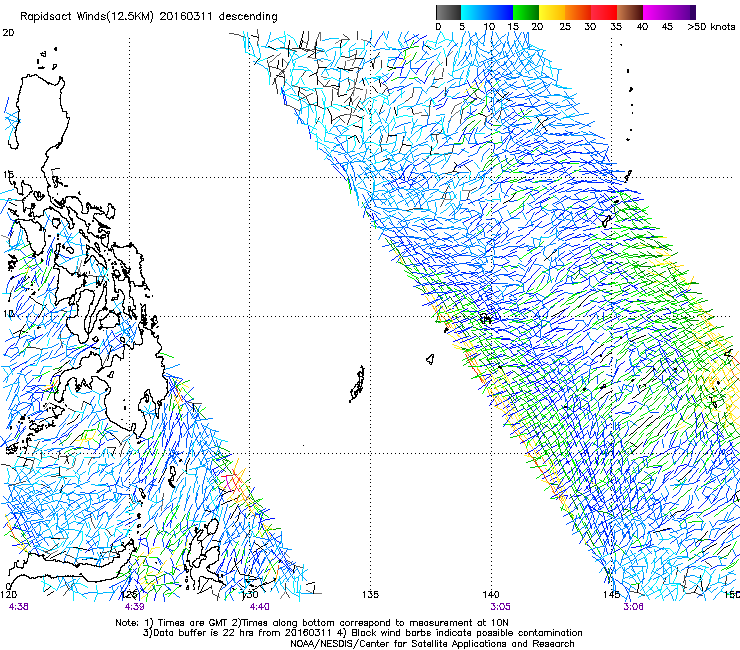The height and width of the screenshot is (650, 740).
Task: Click the '25' label under the color bar
Action: click(x=565, y=26)
